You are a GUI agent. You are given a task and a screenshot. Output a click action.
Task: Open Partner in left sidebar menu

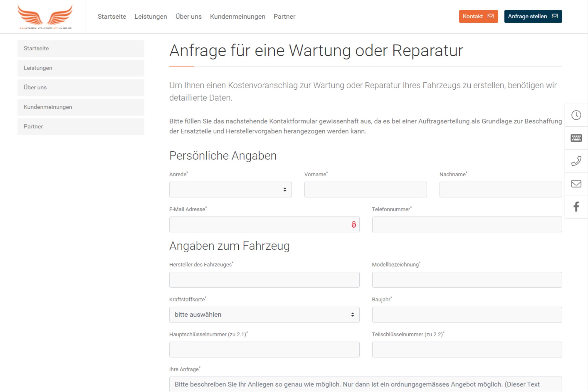(x=81, y=126)
